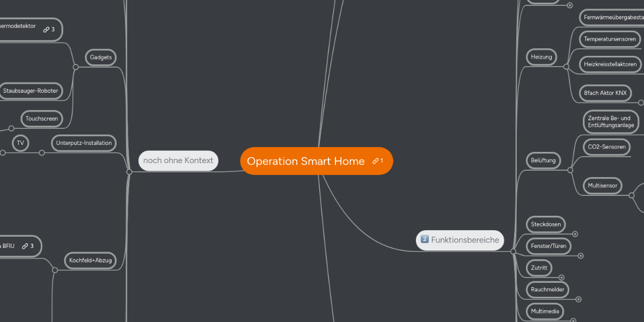Select the Belüftung topic
This screenshot has width=644, height=322.
coord(543,160)
